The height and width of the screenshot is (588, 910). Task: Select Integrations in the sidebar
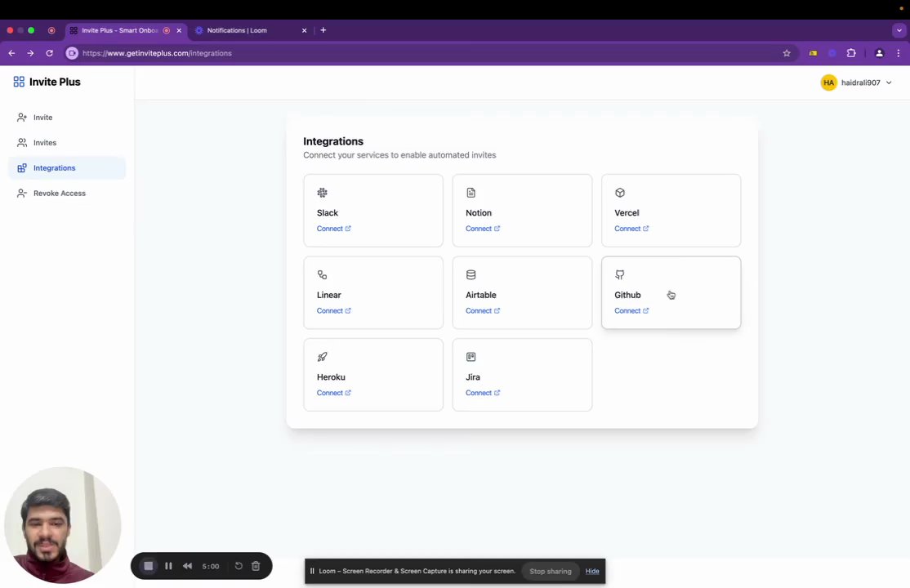coord(67,168)
